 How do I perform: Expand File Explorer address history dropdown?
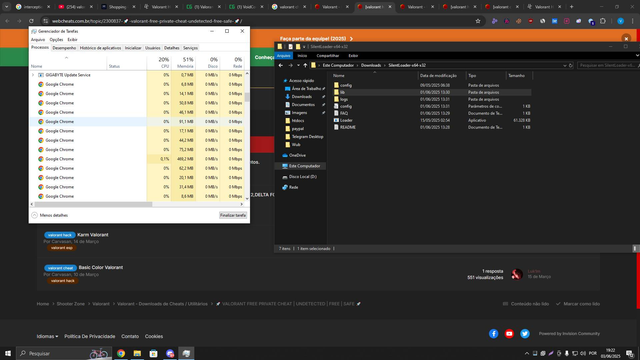click(564, 65)
